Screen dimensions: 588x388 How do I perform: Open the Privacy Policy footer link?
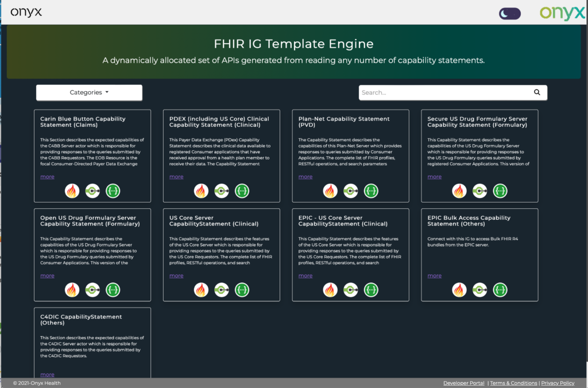558,383
